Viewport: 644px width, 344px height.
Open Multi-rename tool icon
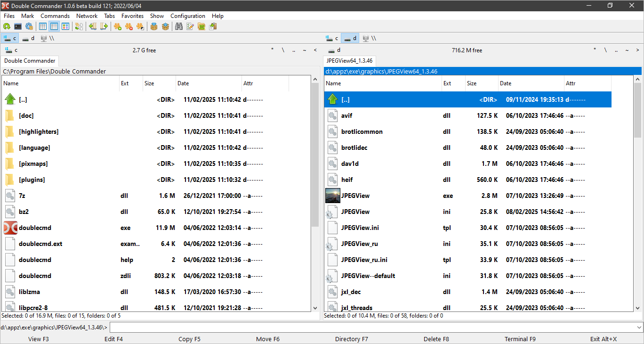(x=190, y=26)
